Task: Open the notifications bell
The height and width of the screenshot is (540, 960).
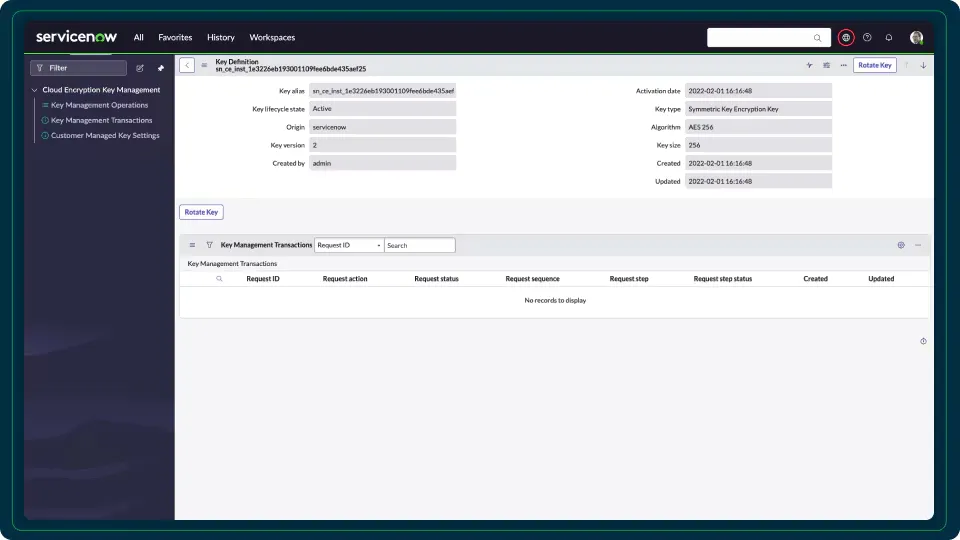Action: pos(889,38)
